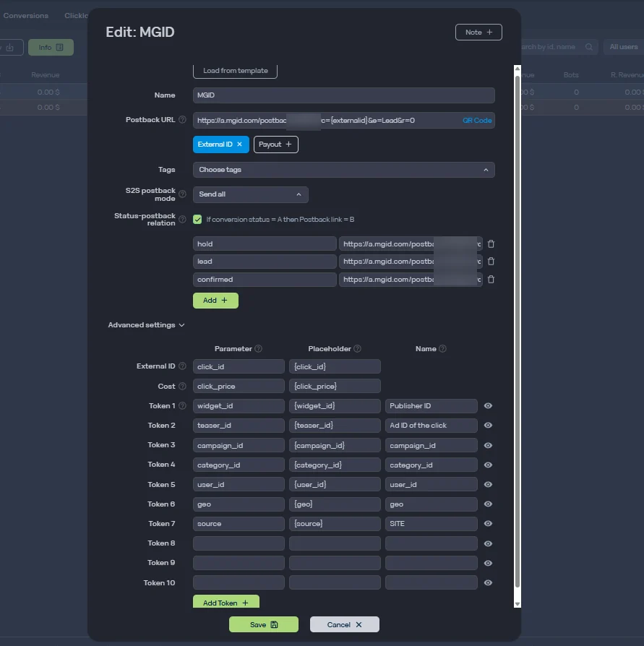Toggle visibility of Token 1 widget_id
This screenshot has height=646, width=644.
(x=488, y=406)
